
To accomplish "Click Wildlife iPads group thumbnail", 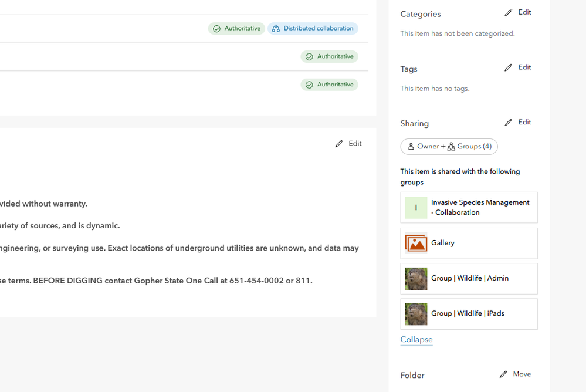I will click(x=416, y=314).
